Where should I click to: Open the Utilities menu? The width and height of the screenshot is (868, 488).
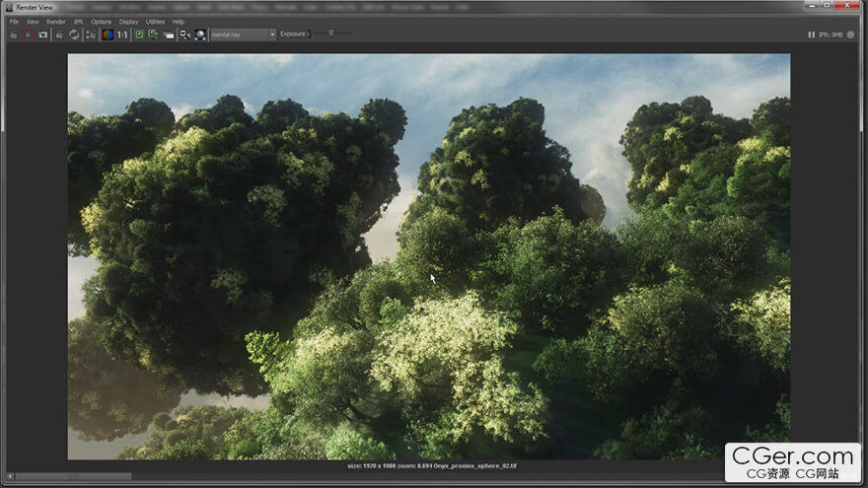click(x=155, y=21)
